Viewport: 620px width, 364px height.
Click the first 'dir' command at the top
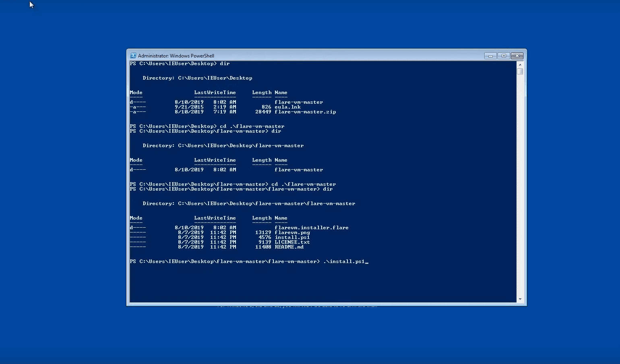[225, 64]
